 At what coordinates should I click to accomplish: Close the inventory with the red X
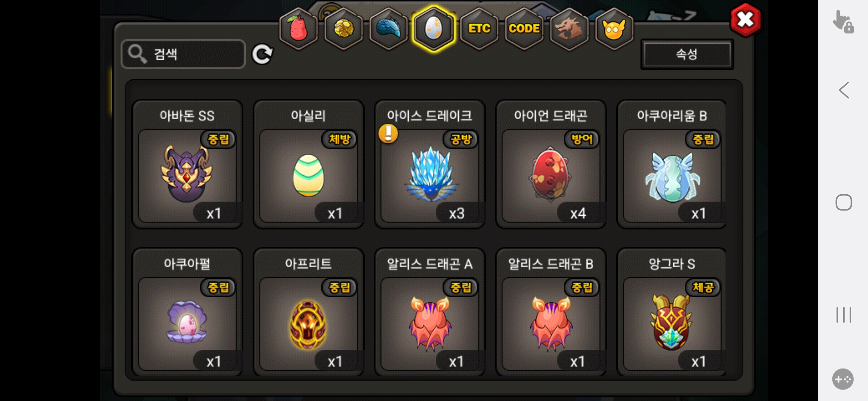[x=745, y=20]
